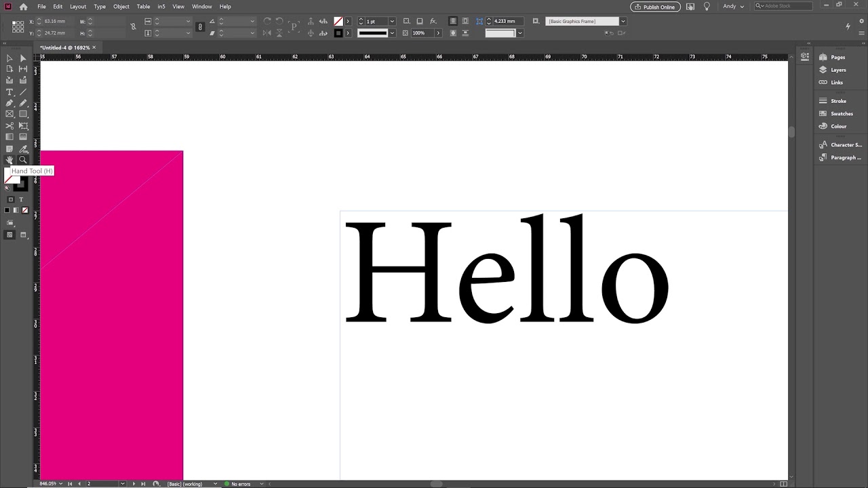Open the zoom level dropdown in status bar
Screen dimensions: 868x488
tap(61, 484)
